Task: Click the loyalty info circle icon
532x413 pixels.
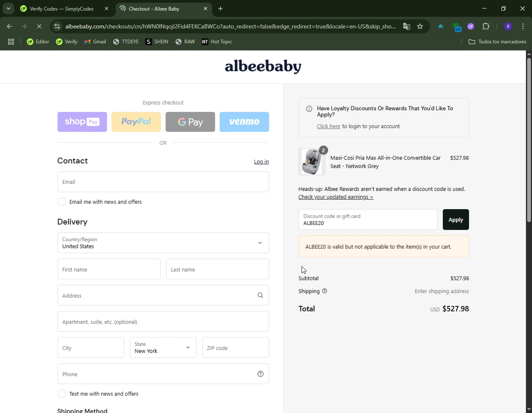Action: point(309,108)
